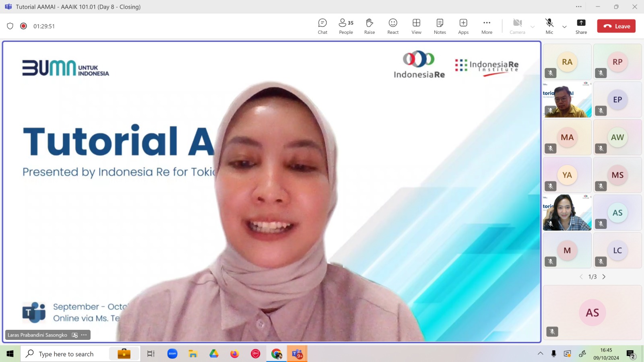Screen dimensions: 644x362
Task: Select the man in yellow shirt video tile
Action: tap(567, 99)
